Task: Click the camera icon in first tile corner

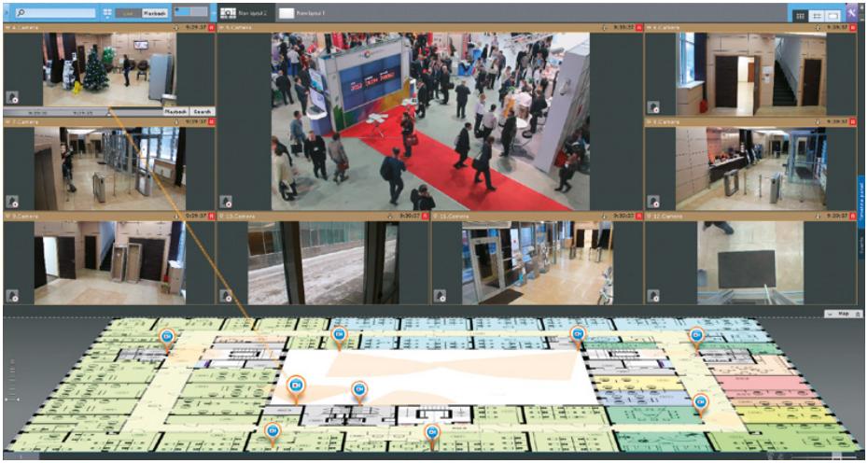Action: pyautogui.click(x=12, y=97)
